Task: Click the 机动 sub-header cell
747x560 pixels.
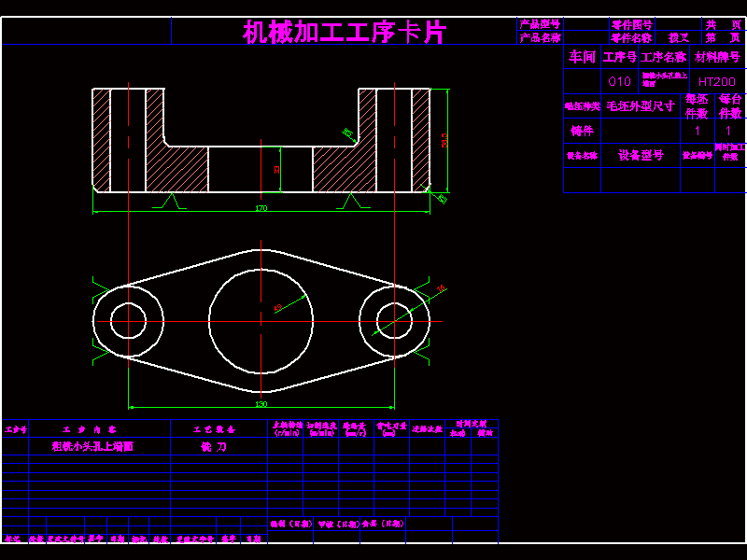Action: coord(458,433)
